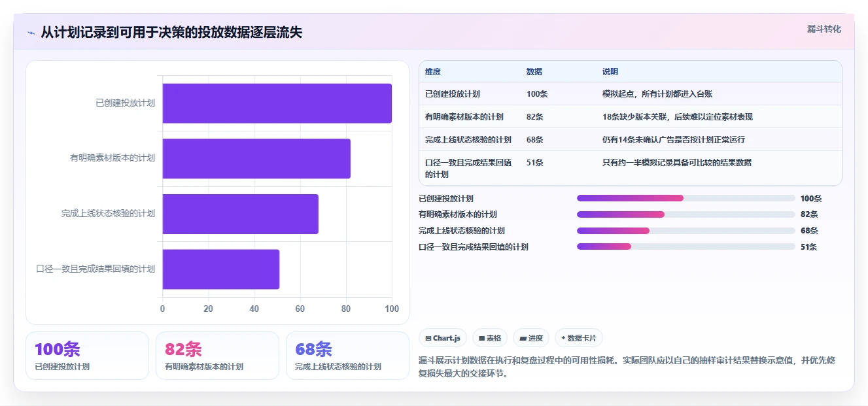Click table value 68条
This screenshot has height=406, width=868.
535,140
